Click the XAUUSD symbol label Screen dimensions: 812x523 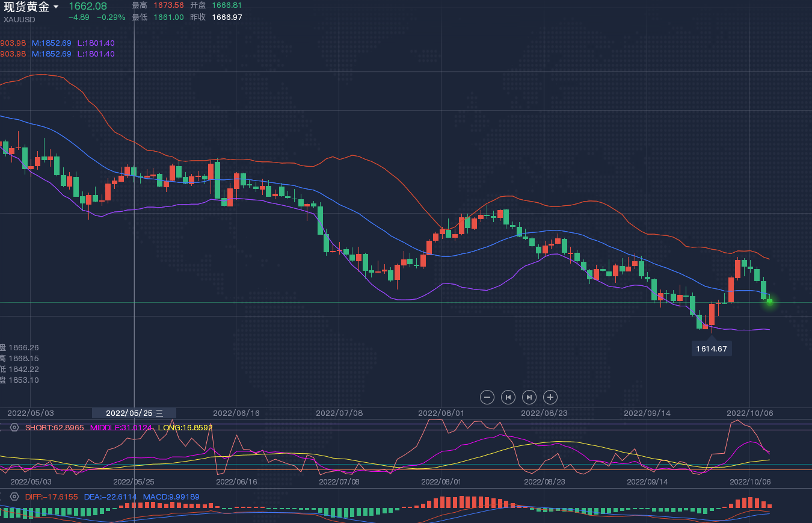(x=19, y=20)
